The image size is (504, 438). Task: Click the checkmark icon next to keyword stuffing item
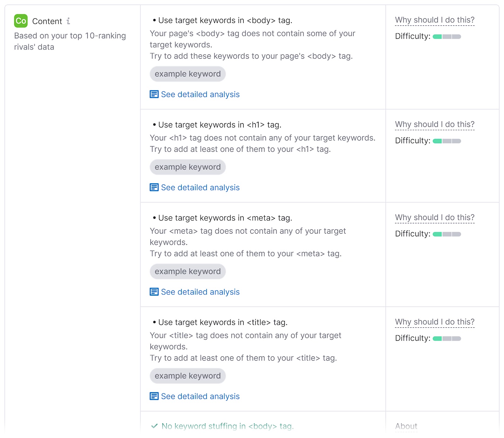(154, 426)
